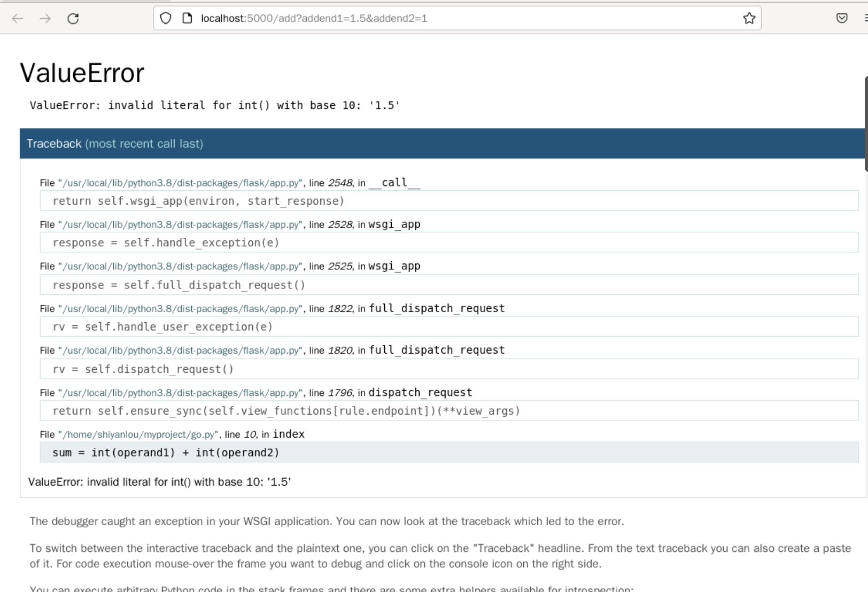
Task: Expand highlighted line sum = int(operand1) + int(operand2)
Action: pos(449,453)
